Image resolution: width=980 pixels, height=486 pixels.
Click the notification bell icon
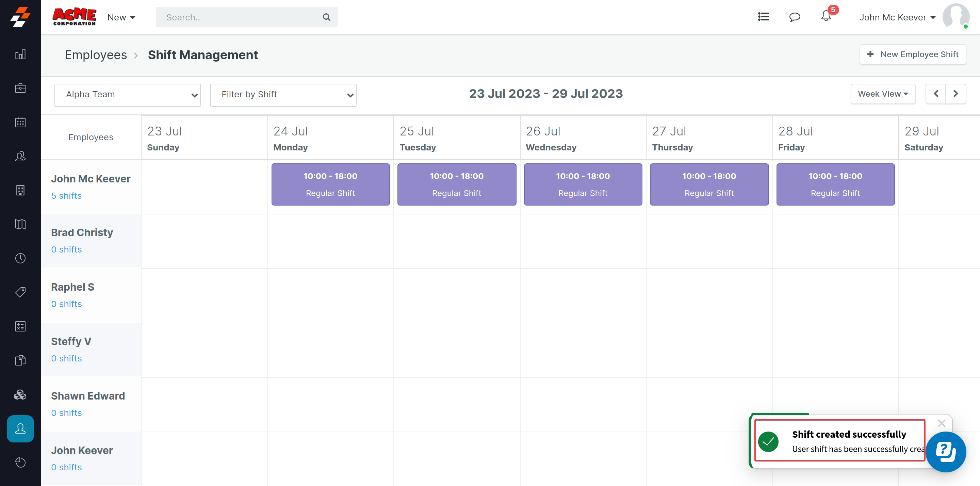[x=826, y=17]
